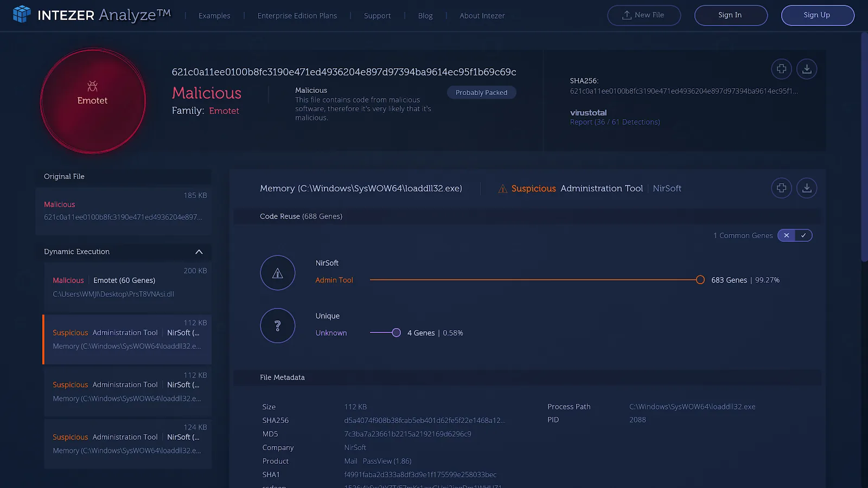Click the warning triangle beside Suspicious heading
The image size is (868, 488).
503,189
